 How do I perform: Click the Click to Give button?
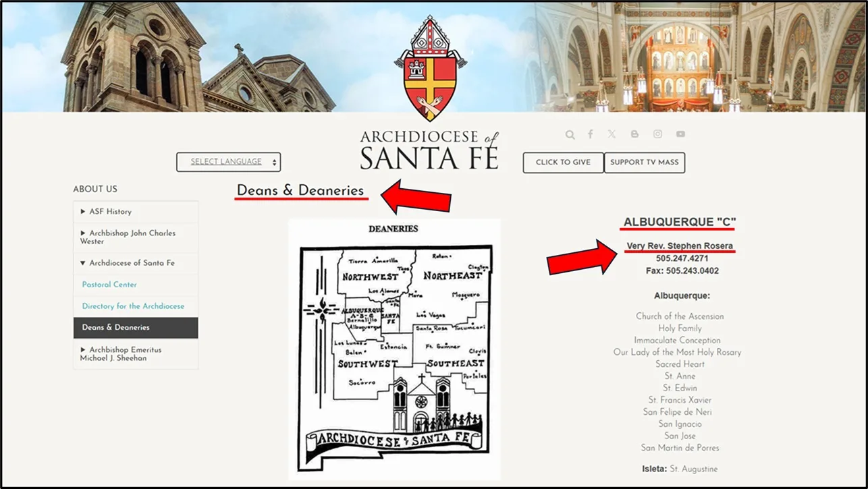[x=563, y=163]
